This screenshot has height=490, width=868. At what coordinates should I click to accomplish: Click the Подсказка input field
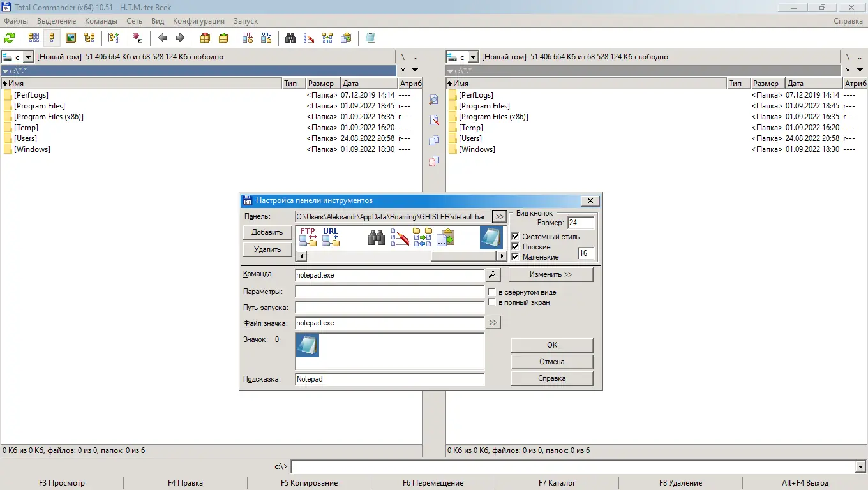[389, 379]
